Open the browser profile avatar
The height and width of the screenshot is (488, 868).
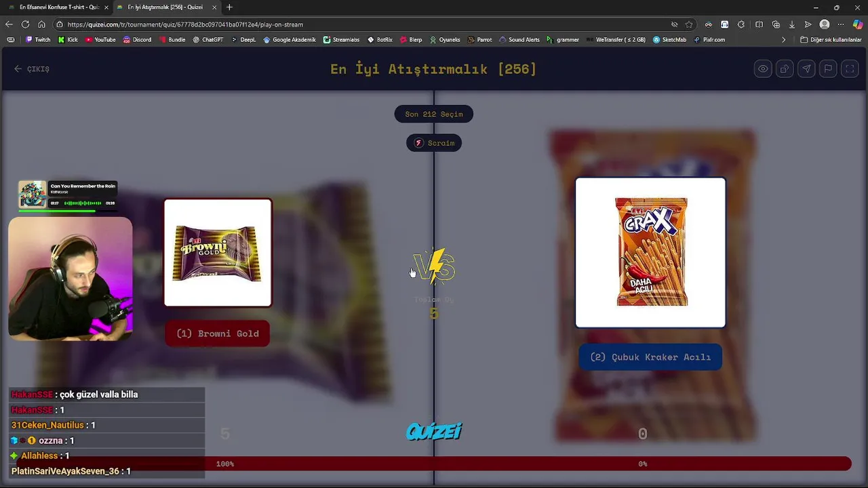825,24
